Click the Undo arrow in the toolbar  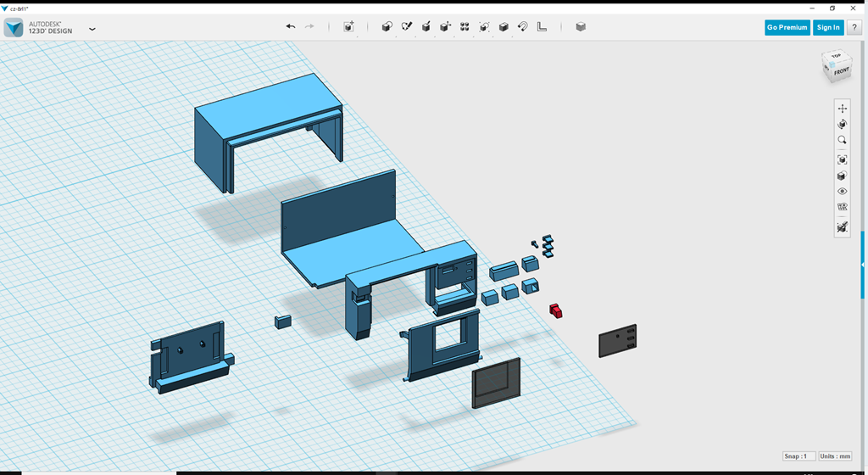point(291,27)
